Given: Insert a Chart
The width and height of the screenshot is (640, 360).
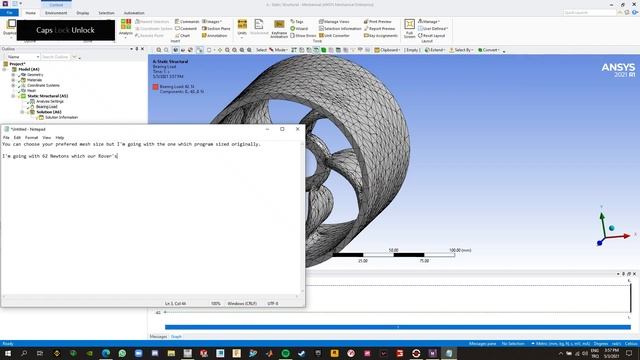Looking at the screenshot, I should pos(182,36).
